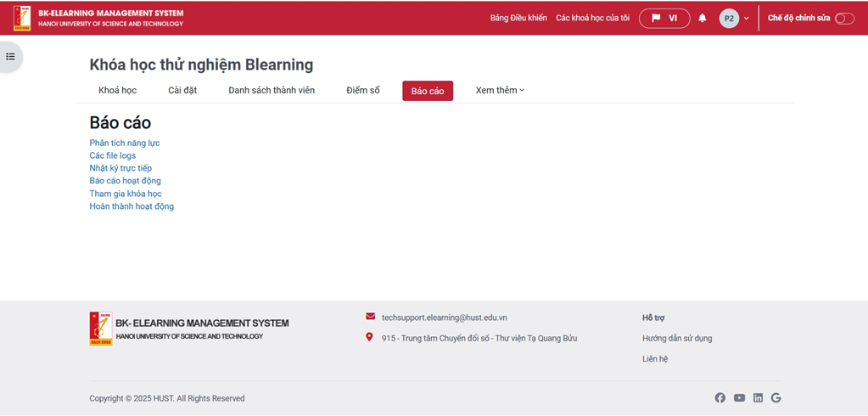Open the VI language selector
Viewport: 868px width, 416px height.
pyautogui.click(x=664, y=19)
